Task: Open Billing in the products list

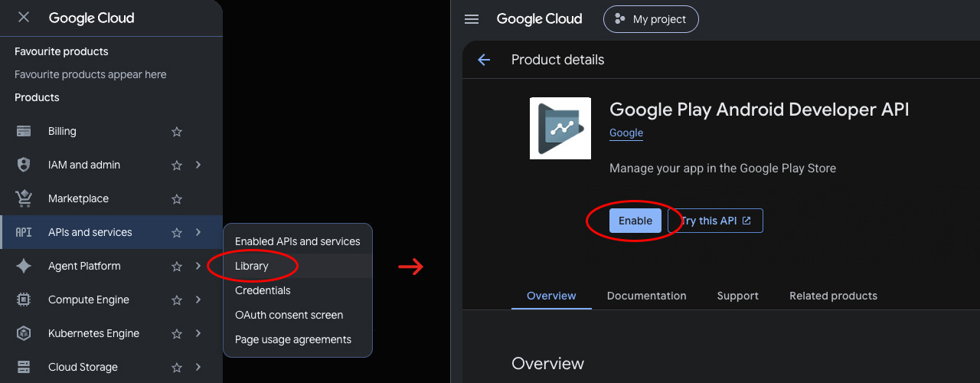Action: 111,131
